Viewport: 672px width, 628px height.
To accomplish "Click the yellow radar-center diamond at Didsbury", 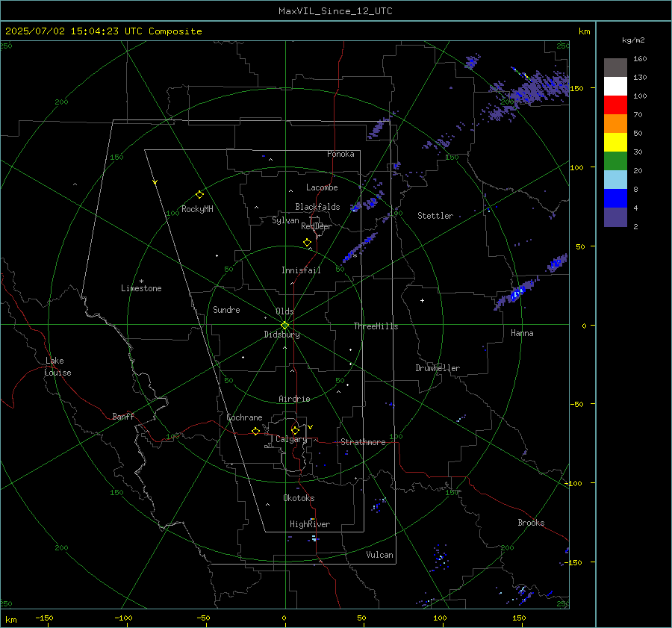I will coord(284,326).
